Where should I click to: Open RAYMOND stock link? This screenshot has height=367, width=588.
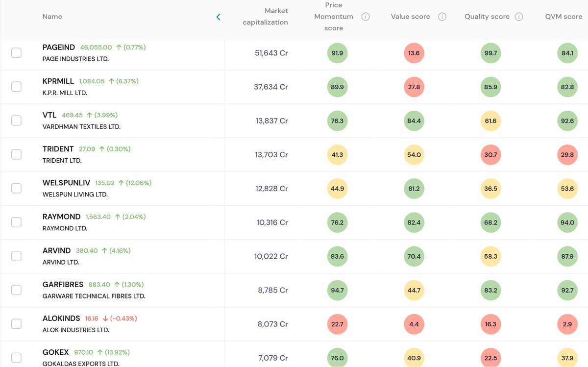click(62, 216)
